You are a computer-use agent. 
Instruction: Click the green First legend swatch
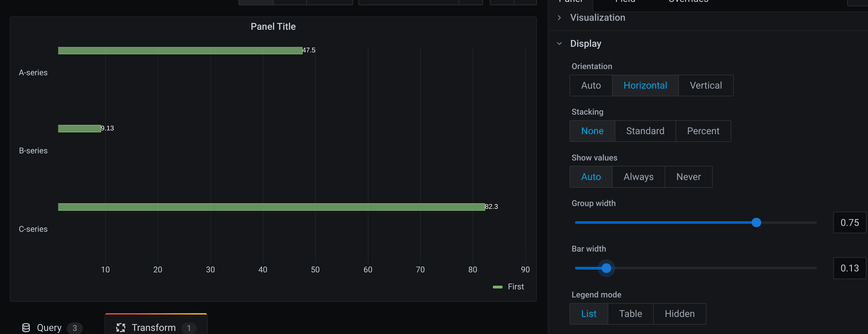(497, 287)
